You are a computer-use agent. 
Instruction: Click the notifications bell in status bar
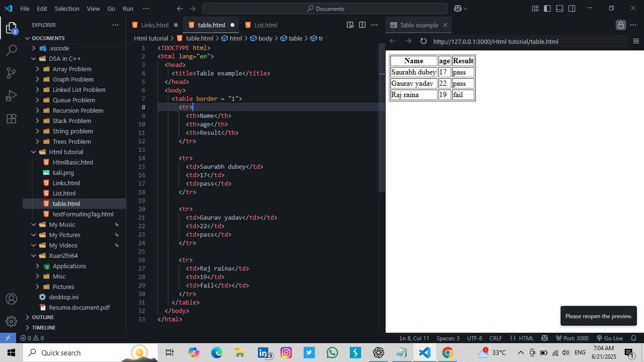(633, 338)
